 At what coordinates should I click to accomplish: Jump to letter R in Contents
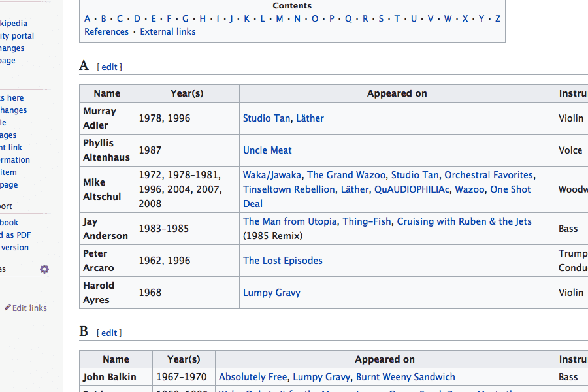[x=365, y=18]
